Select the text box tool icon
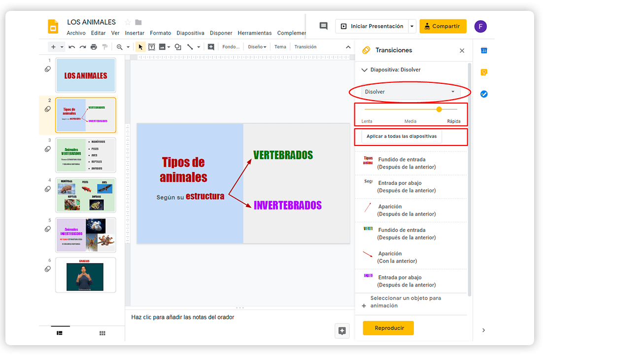Screen dimensions: 644x359 [x=151, y=47]
